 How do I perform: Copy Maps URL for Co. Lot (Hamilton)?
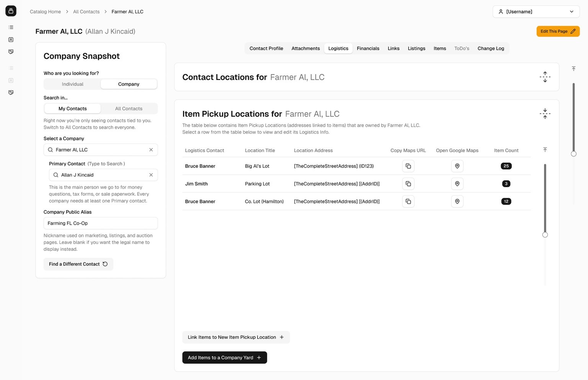point(408,201)
